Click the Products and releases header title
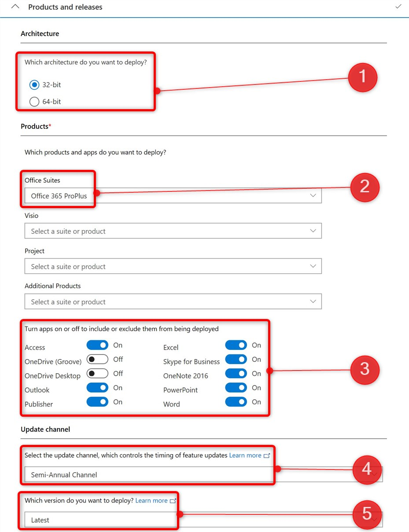This screenshot has width=409, height=532. [x=65, y=7]
